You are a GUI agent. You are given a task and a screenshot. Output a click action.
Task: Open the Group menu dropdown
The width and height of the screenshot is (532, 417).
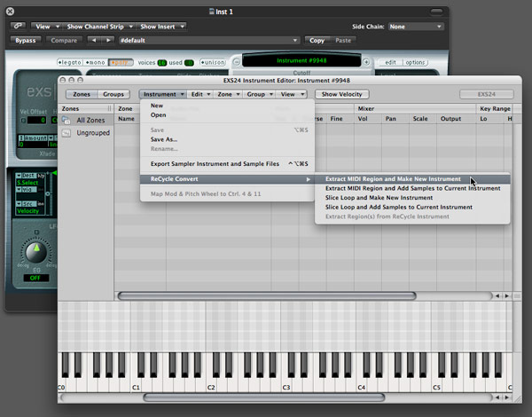(x=259, y=94)
